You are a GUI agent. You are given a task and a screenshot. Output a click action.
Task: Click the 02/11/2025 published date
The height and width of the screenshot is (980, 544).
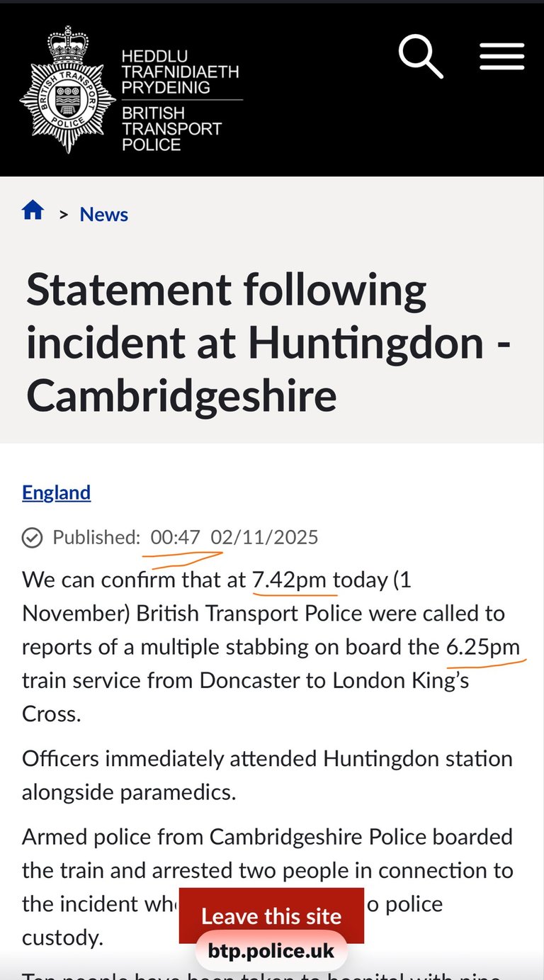(264, 537)
